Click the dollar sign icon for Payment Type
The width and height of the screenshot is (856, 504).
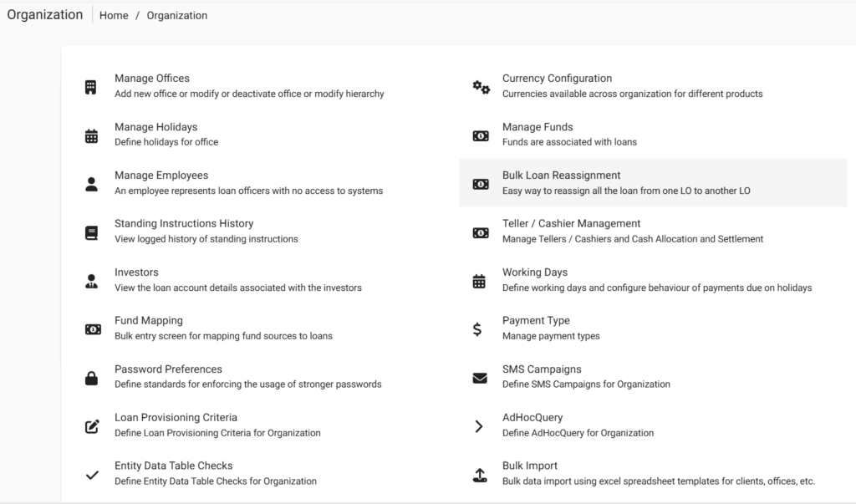[477, 329]
